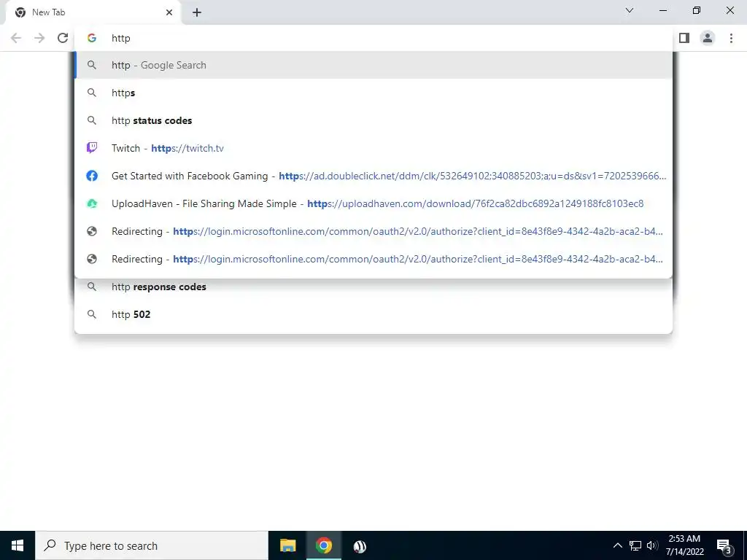Show hidden system tray icons
Screen dimensions: 747x560
tap(617, 545)
